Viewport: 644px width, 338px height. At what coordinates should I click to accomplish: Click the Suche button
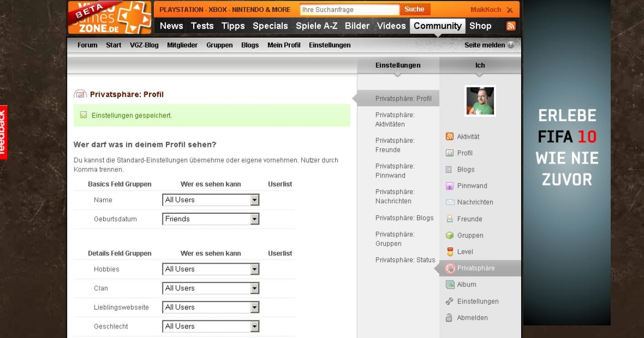(415, 10)
